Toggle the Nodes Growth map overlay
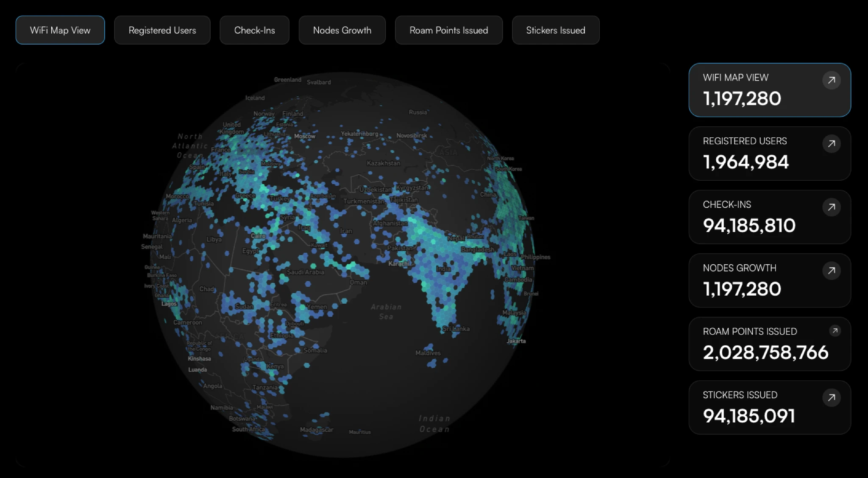Image resolution: width=868 pixels, height=478 pixels. (342, 30)
